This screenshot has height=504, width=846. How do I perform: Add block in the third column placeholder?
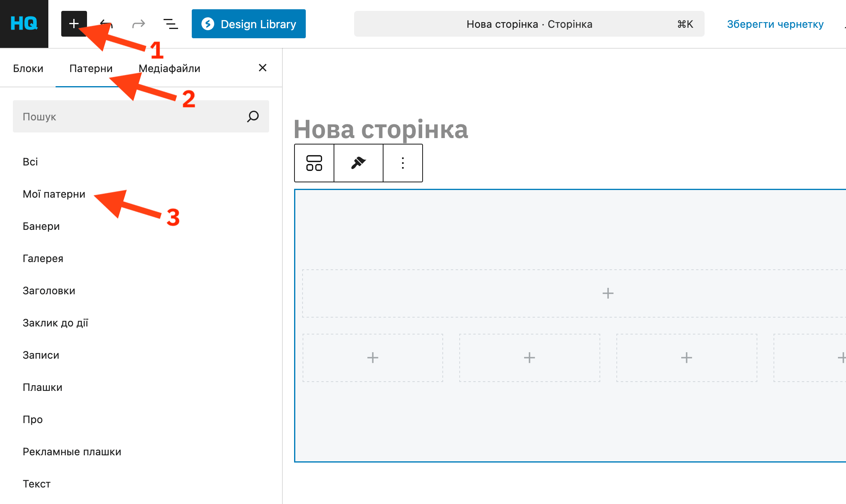click(686, 357)
